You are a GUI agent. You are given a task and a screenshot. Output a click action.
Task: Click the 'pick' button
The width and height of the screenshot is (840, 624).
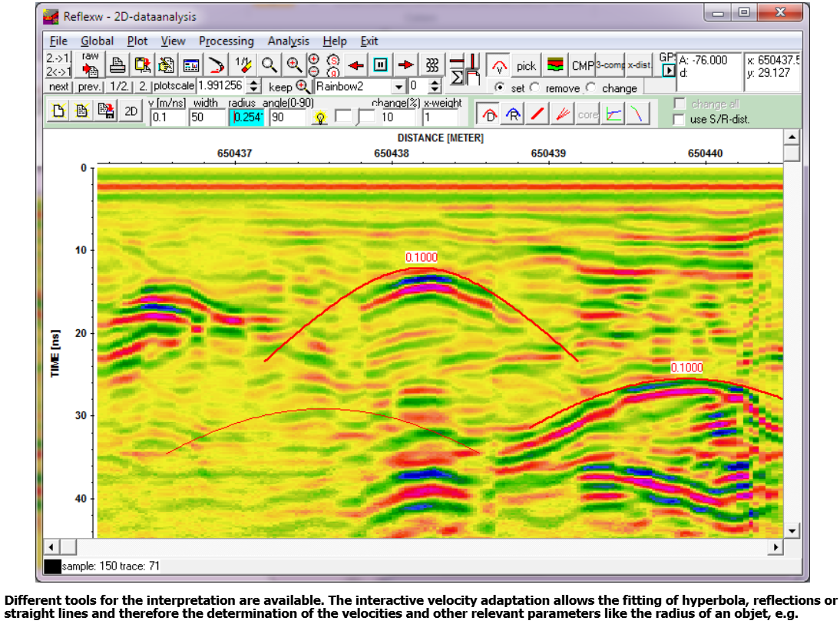click(526, 65)
